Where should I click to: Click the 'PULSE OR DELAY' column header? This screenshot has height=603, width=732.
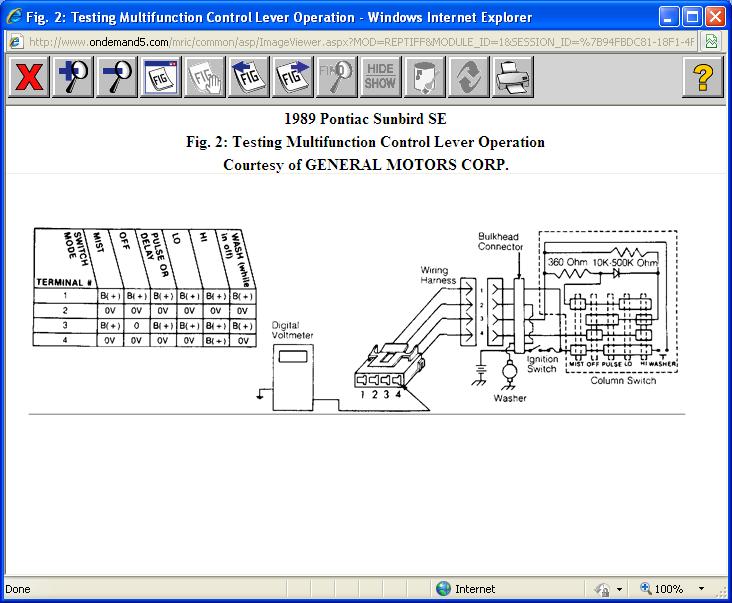(x=154, y=254)
